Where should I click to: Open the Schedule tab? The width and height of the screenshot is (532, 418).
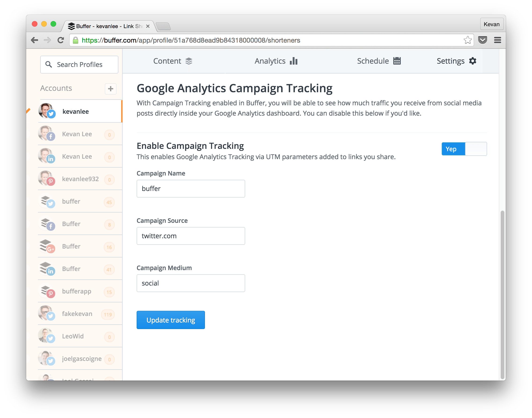[379, 61]
